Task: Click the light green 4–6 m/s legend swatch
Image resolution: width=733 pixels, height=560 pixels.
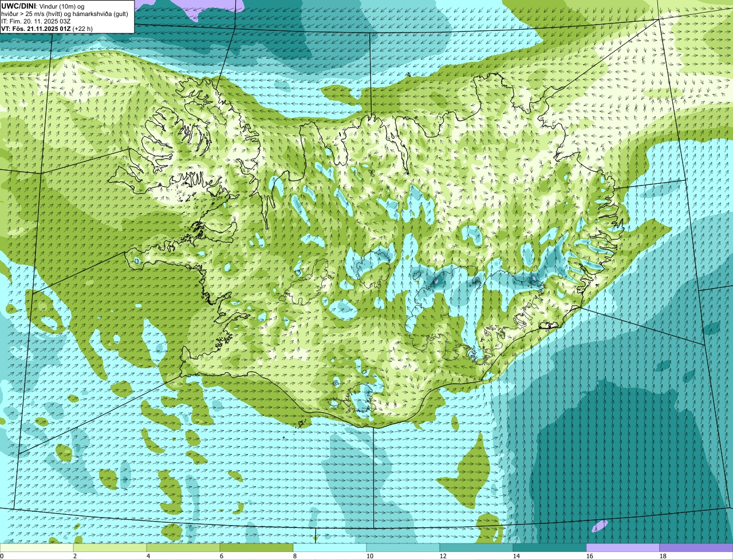Action: [x=183, y=548]
